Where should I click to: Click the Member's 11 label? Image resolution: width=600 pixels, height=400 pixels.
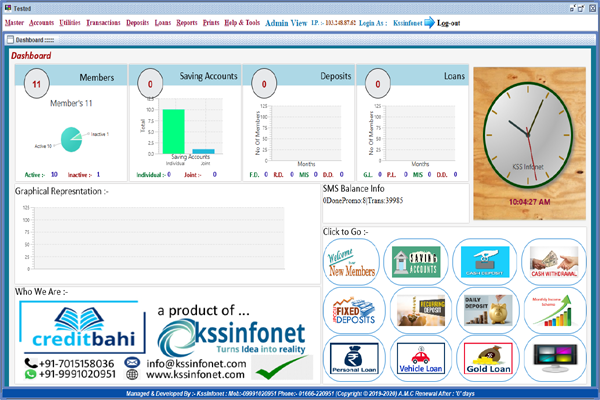(71, 103)
